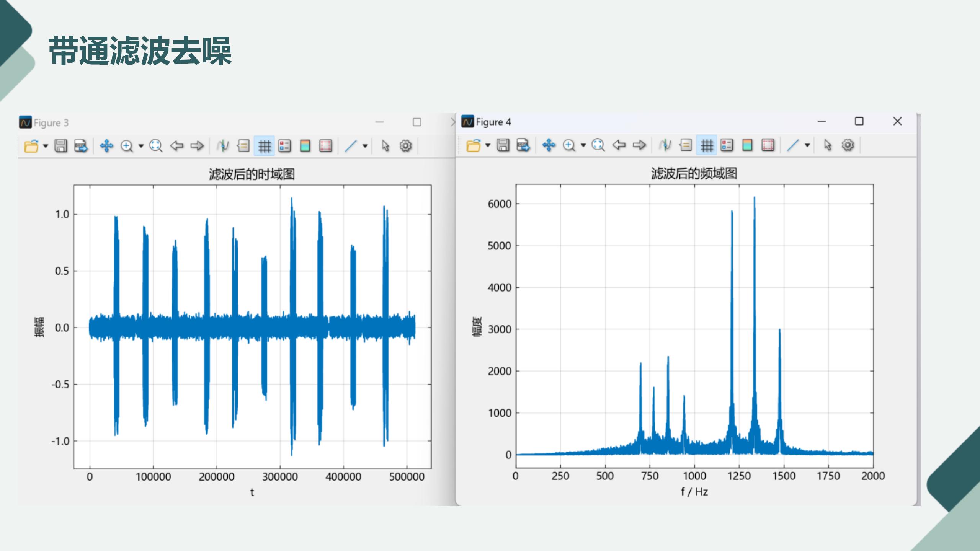Click the x-axis label 'f / Hz'
This screenshot has width=980, height=551.
click(x=694, y=492)
